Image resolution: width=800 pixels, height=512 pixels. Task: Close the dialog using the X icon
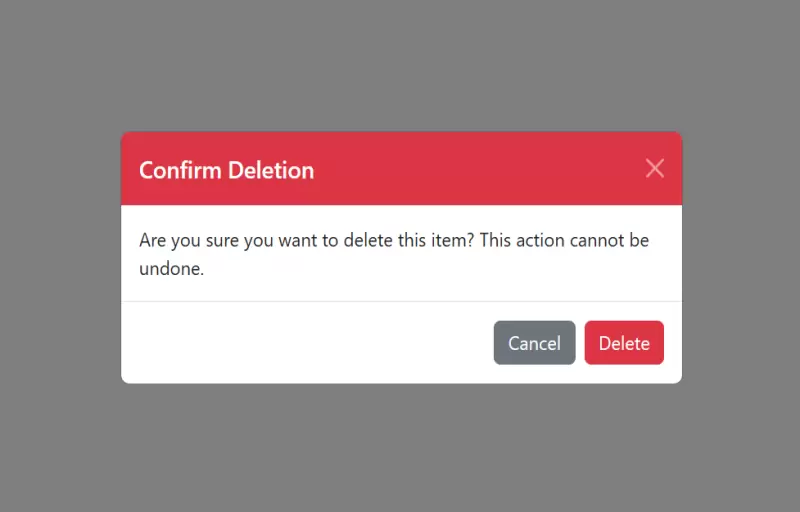point(655,168)
